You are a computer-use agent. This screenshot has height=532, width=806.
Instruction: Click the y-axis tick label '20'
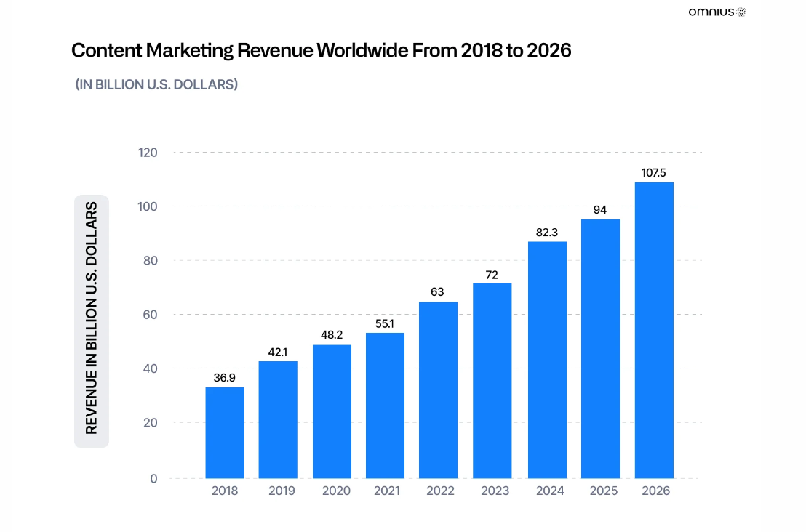click(x=150, y=423)
